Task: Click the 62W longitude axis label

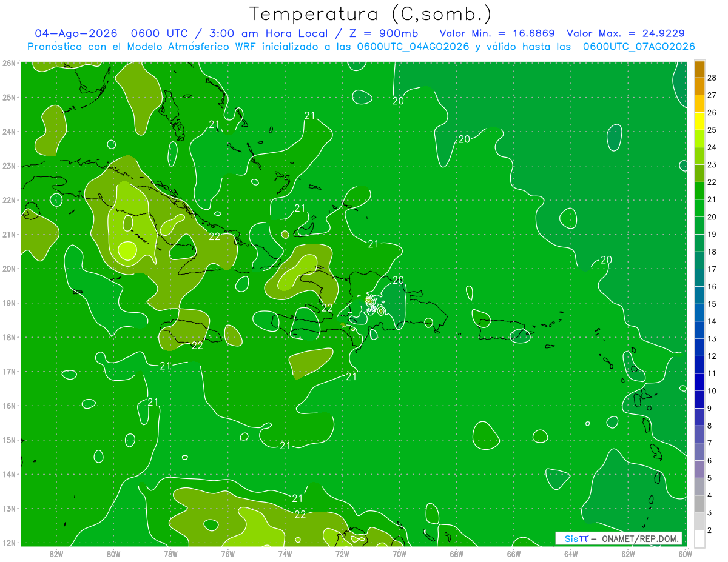Action: (x=628, y=553)
